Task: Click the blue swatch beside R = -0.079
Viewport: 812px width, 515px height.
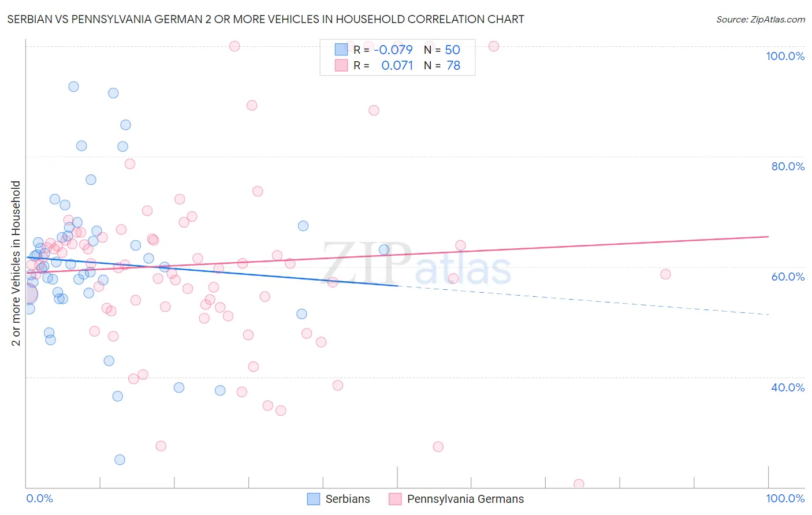Action: coord(341,50)
